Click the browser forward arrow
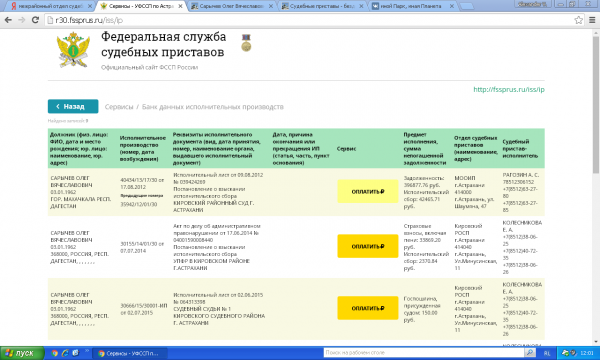 22,20
